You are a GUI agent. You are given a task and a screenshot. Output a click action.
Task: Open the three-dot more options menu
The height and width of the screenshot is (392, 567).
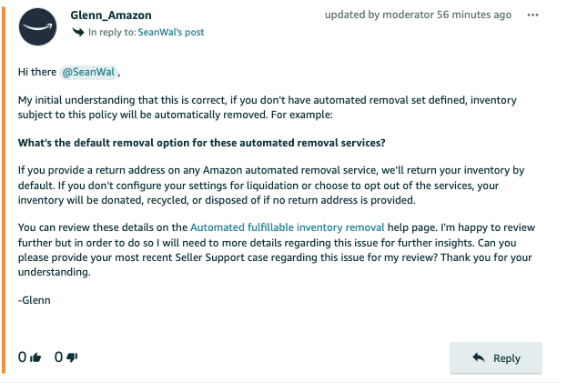tap(533, 15)
